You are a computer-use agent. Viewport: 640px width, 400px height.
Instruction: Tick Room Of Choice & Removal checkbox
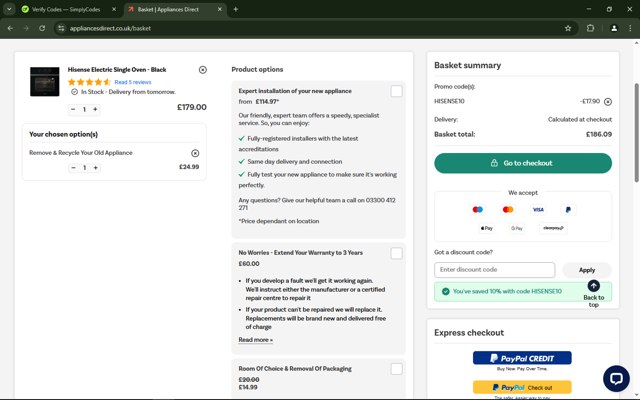pos(396,369)
